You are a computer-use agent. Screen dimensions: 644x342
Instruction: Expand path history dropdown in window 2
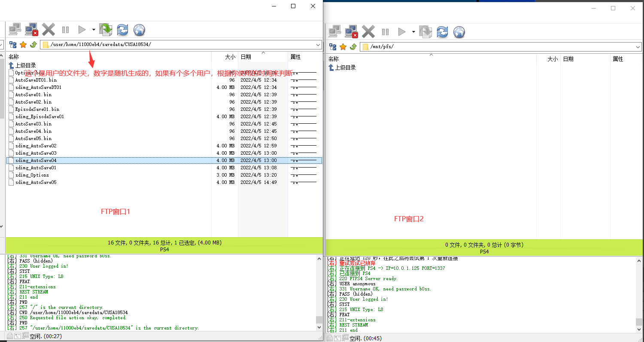[638, 47]
